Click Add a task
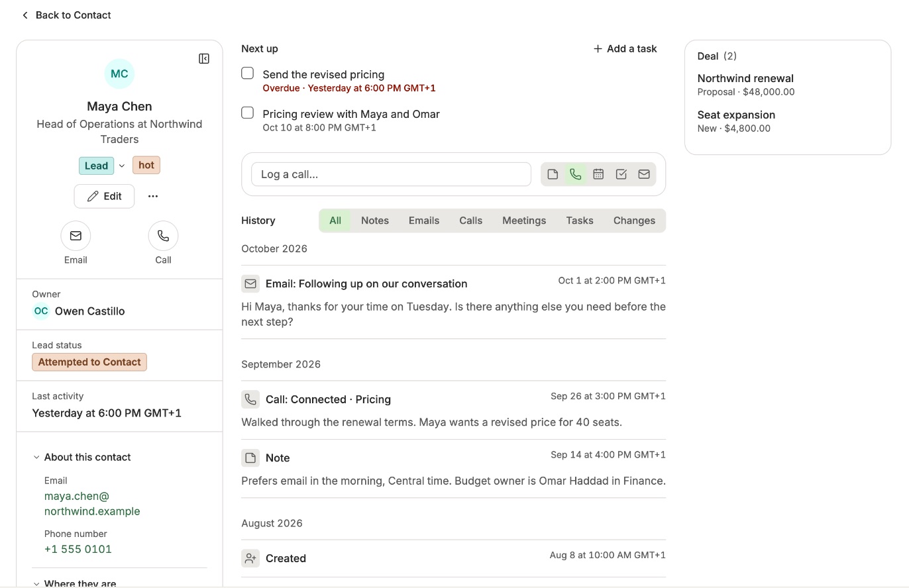This screenshot has height=588, width=909. point(625,48)
